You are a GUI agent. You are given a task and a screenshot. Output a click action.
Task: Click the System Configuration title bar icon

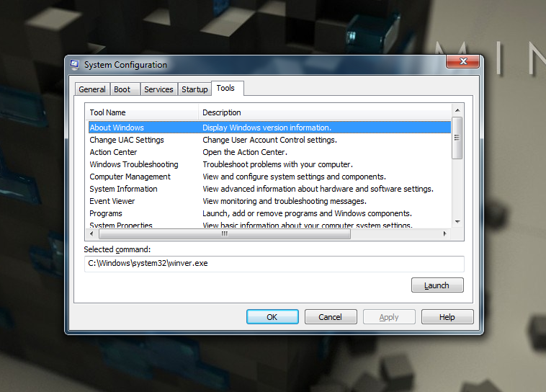(x=74, y=64)
